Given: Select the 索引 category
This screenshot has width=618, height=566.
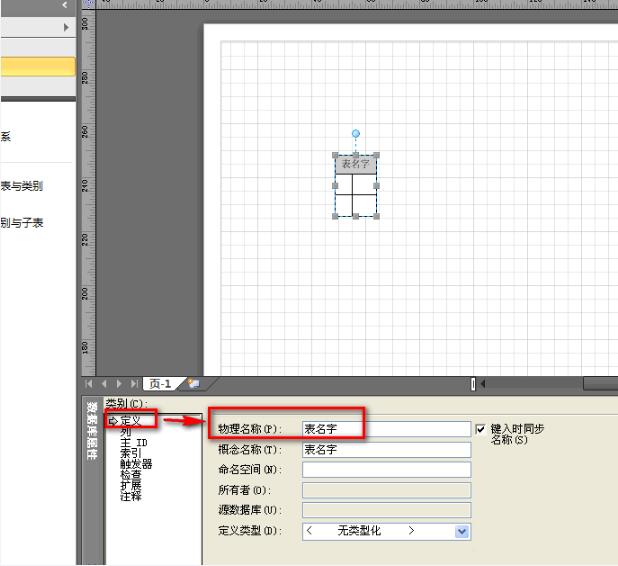Looking at the screenshot, I should [x=130, y=453].
